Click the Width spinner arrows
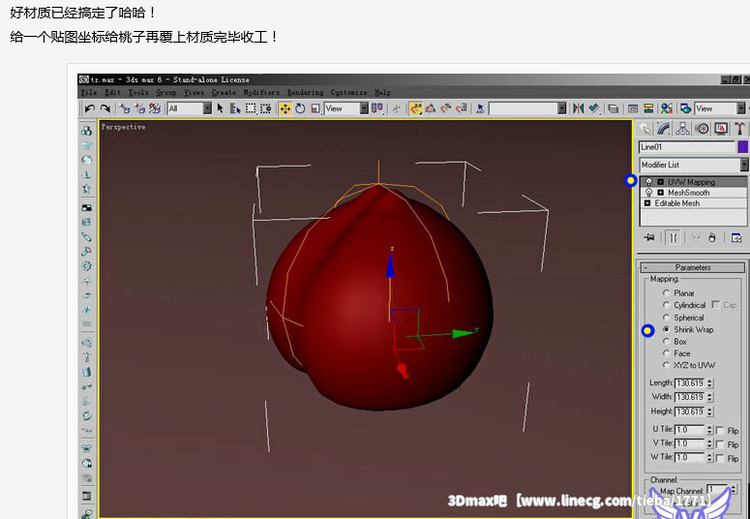750x519 pixels. [x=710, y=397]
